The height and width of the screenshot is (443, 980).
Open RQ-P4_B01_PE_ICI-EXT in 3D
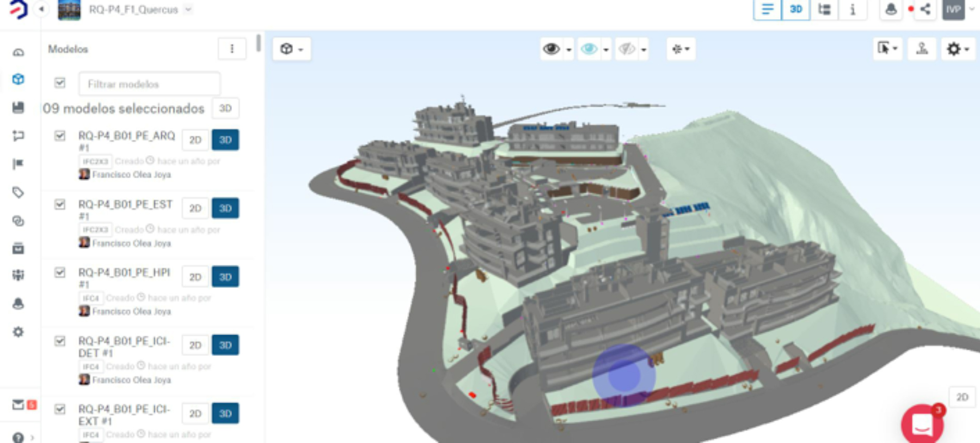[x=225, y=414]
